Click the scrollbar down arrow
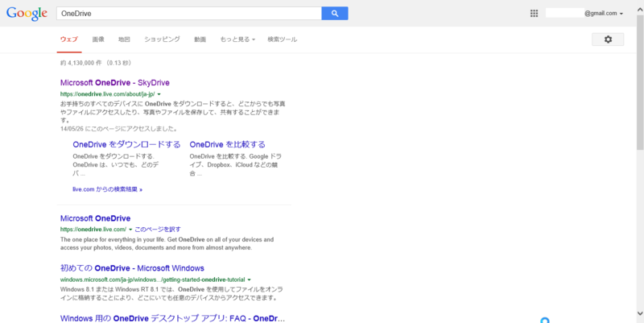 click(640, 313)
